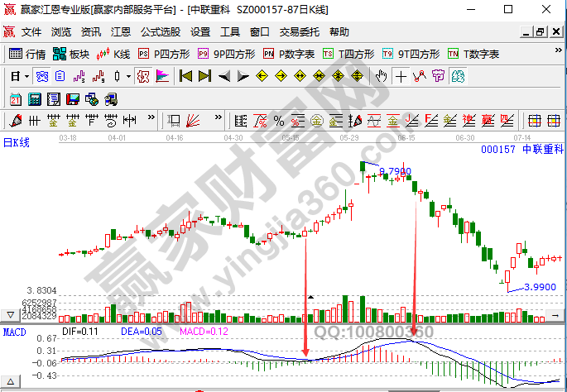Toggle the pink flag marker button
567x392 pixels.
point(161,76)
